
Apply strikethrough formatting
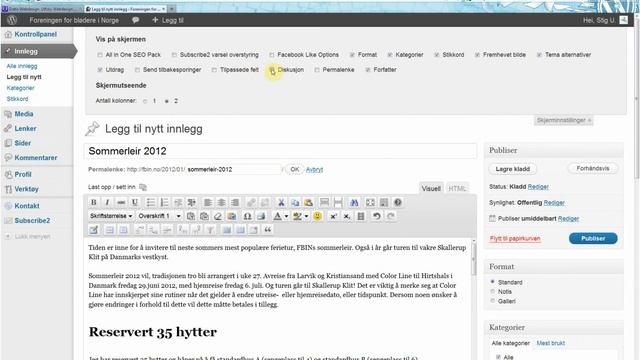(121, 202)
